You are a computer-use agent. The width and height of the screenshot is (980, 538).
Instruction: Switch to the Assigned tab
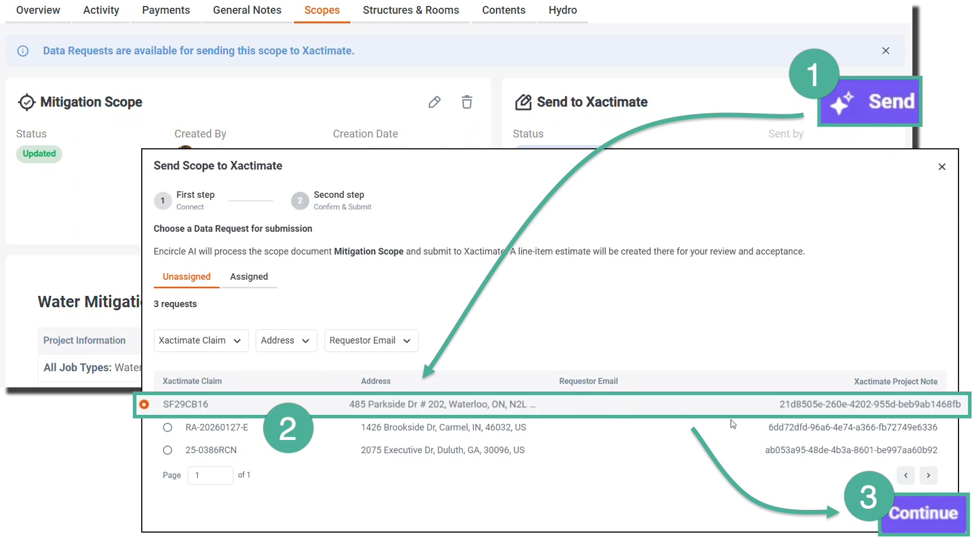tap(249, 277)
